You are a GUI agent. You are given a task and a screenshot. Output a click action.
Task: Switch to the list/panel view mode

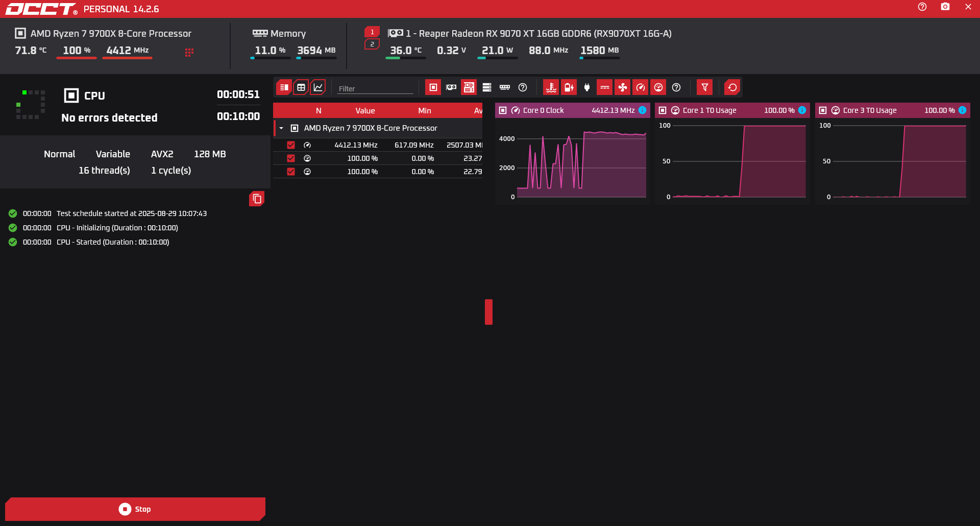(x=284, y=87)
